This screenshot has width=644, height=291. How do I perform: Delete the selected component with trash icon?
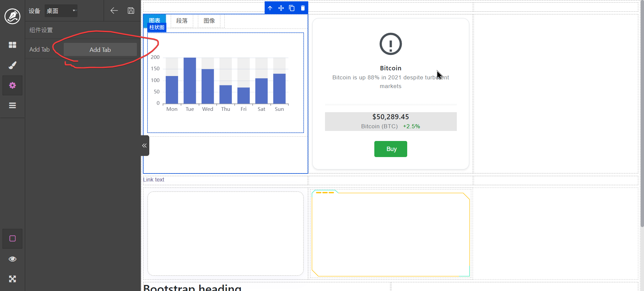303,8
